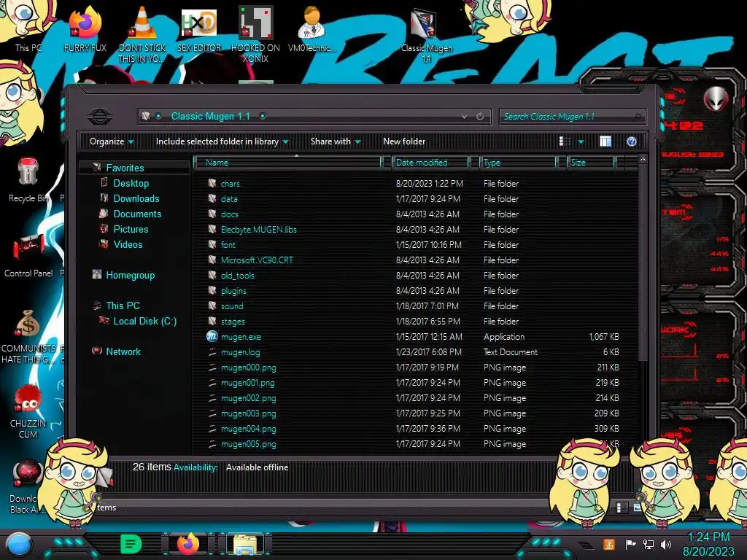Select the sound folder
Image resolution: width=747 pixels, height=560 pixels.
coord(232,306)
